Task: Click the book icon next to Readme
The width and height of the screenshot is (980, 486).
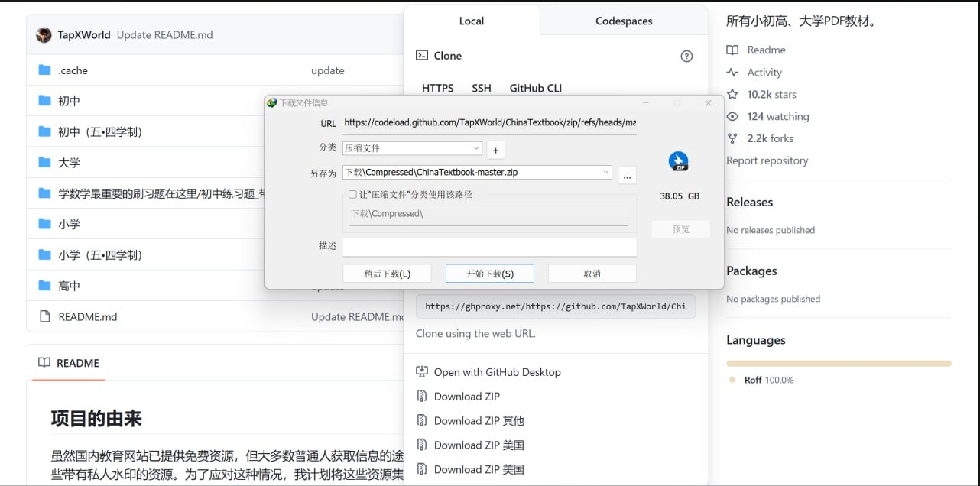Action: point(733,50)
